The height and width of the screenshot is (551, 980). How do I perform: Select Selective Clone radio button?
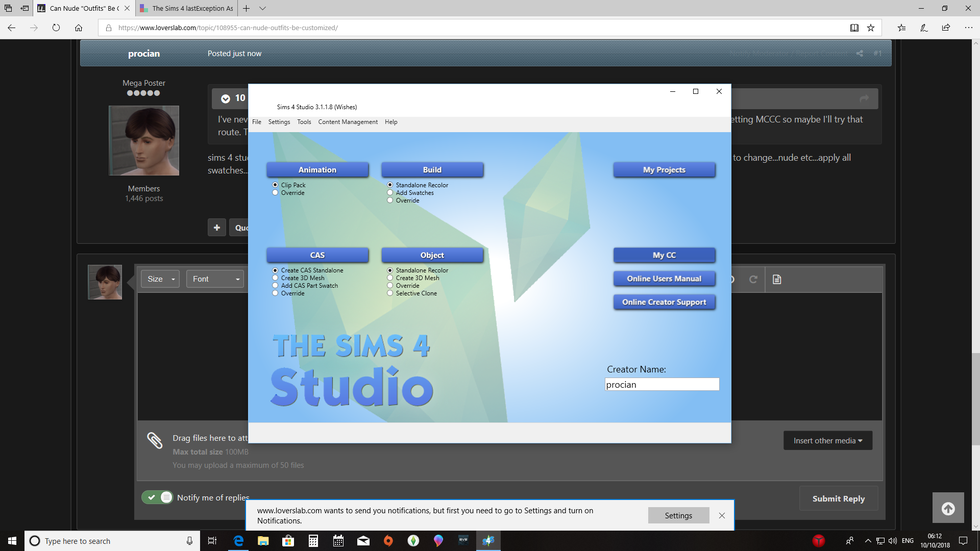click(x=390, y=293)
